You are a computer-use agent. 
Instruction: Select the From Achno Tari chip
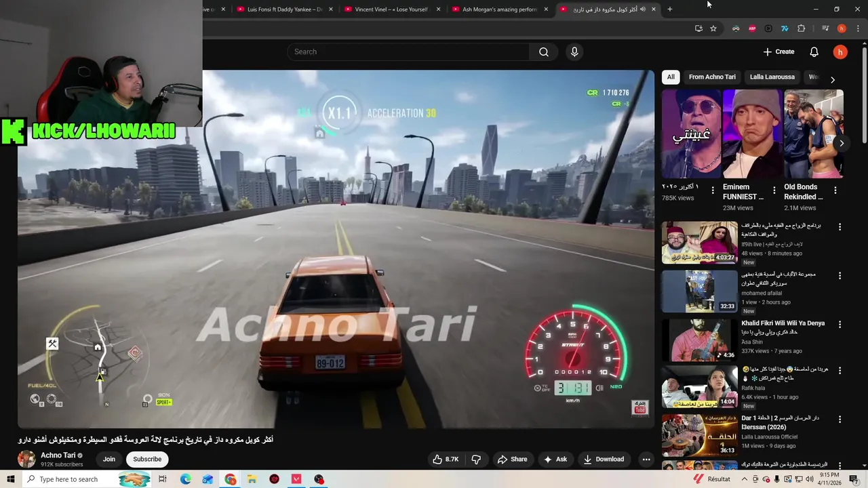coord(712,77)
